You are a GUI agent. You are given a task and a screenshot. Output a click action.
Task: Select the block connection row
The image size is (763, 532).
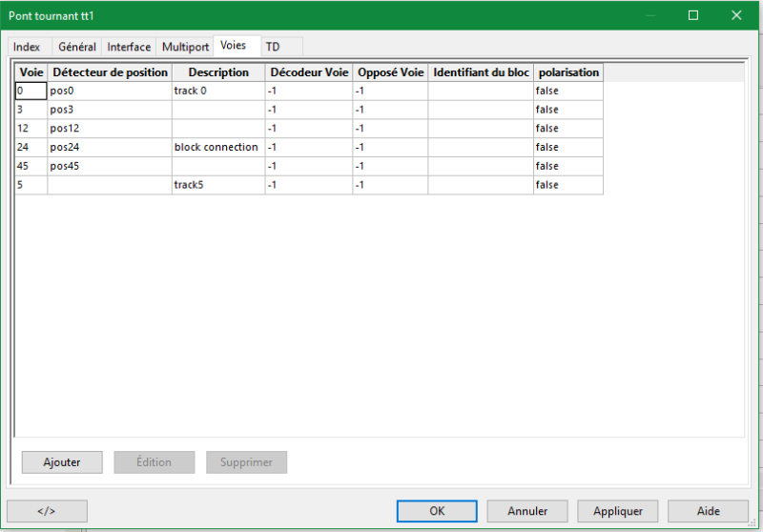coord(217,148)
